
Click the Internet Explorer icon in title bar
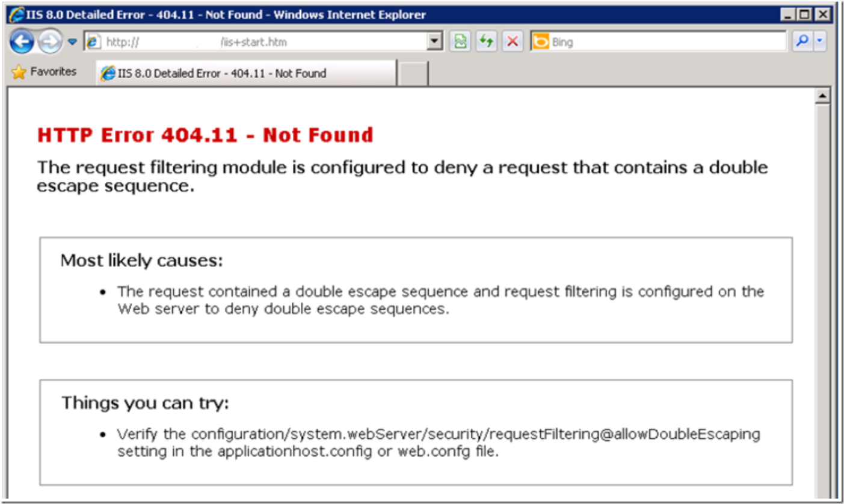pos(17,15)
